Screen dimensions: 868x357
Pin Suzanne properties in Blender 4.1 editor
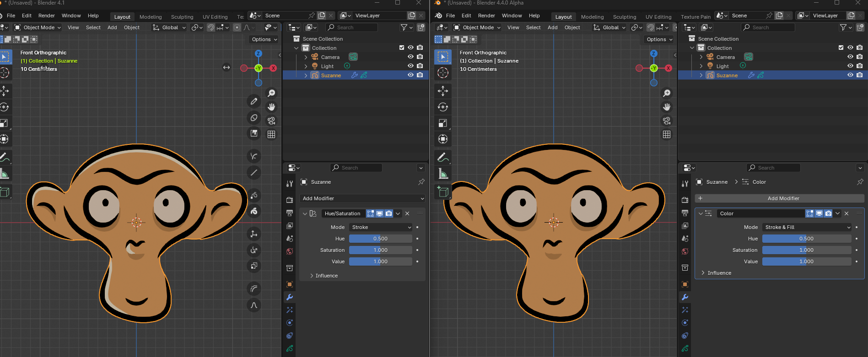click(421, 182)
